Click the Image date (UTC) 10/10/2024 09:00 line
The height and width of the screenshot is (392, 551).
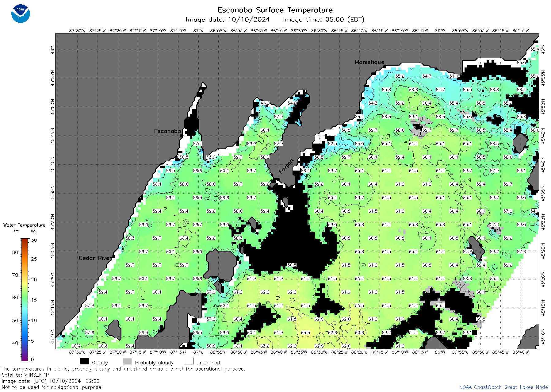click(x=51, y=381)
